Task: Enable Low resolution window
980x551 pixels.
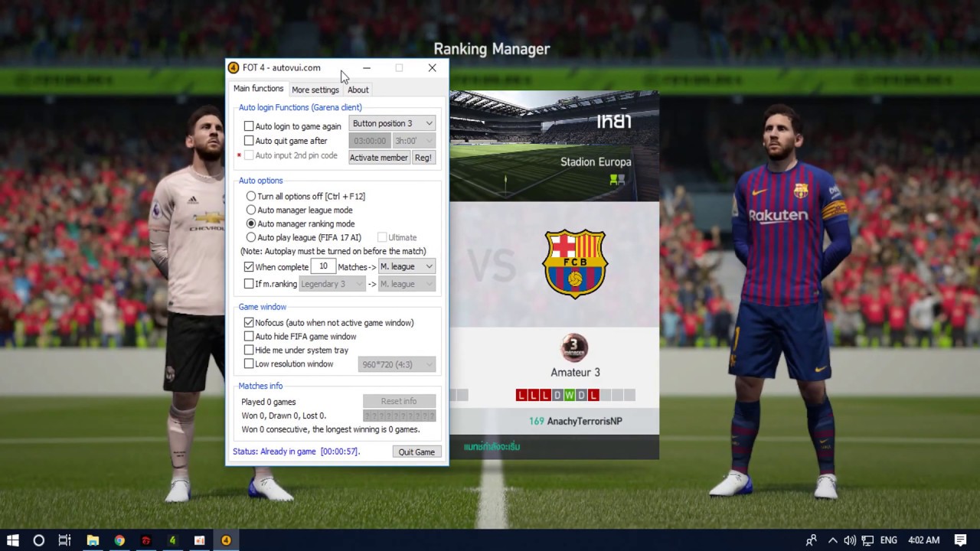Action: pos(249,364)
